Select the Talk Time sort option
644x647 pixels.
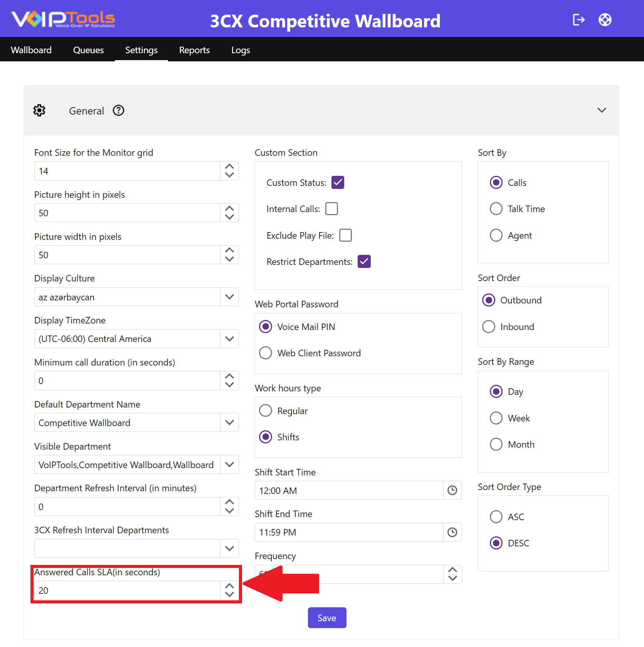496,209
